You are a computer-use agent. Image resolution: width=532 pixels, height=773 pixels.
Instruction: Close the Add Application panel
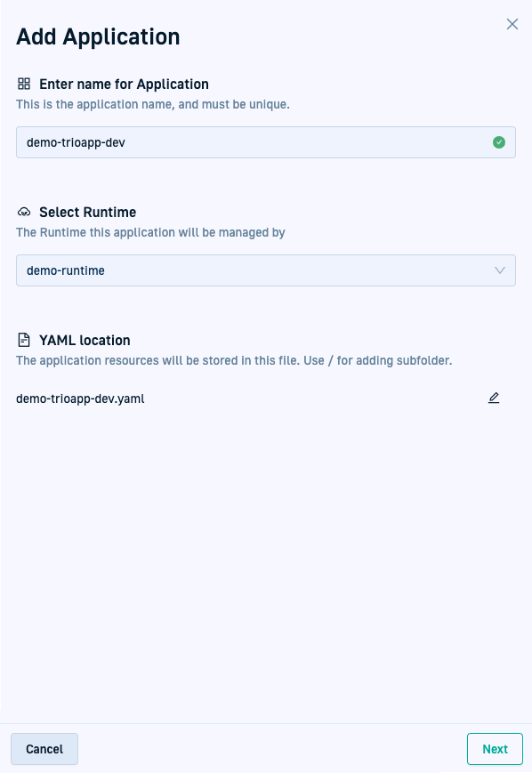[512, 24]
